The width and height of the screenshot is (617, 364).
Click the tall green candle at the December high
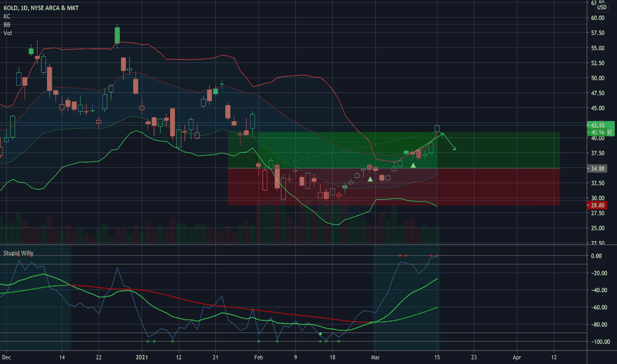117,36
